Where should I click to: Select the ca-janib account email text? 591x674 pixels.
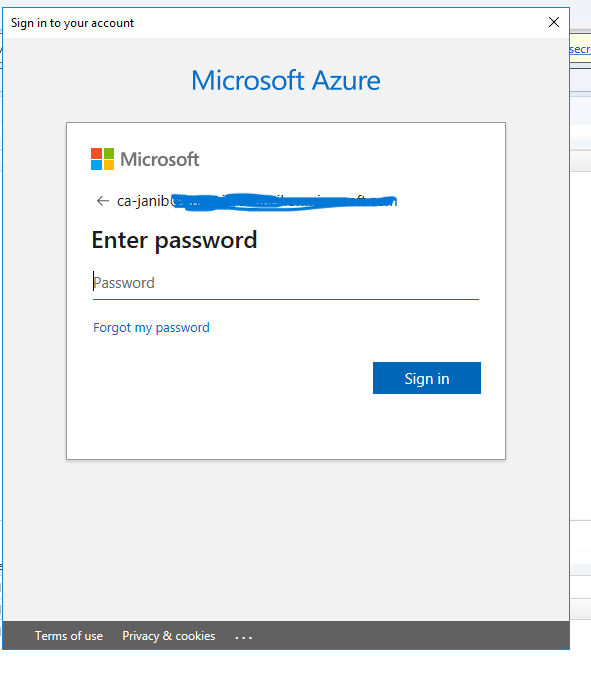pos(257,201)
